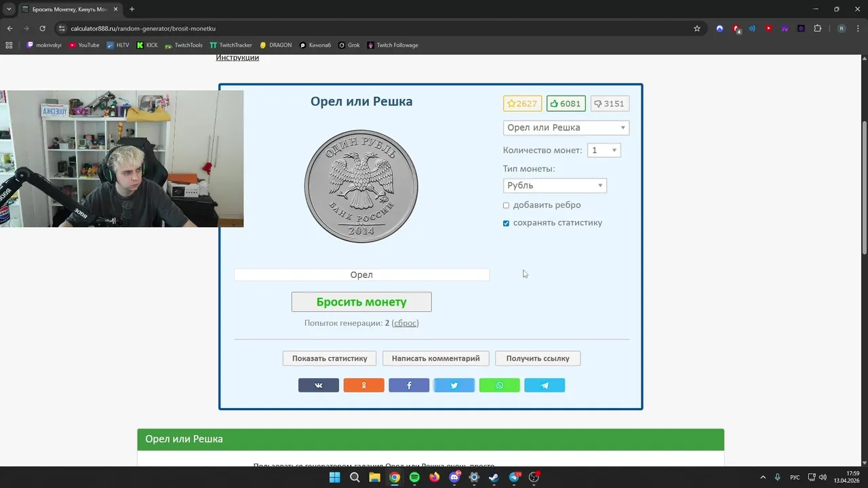Open Discord from taskbar
Viewport: 868px width, 488px height.
[454, 477]
